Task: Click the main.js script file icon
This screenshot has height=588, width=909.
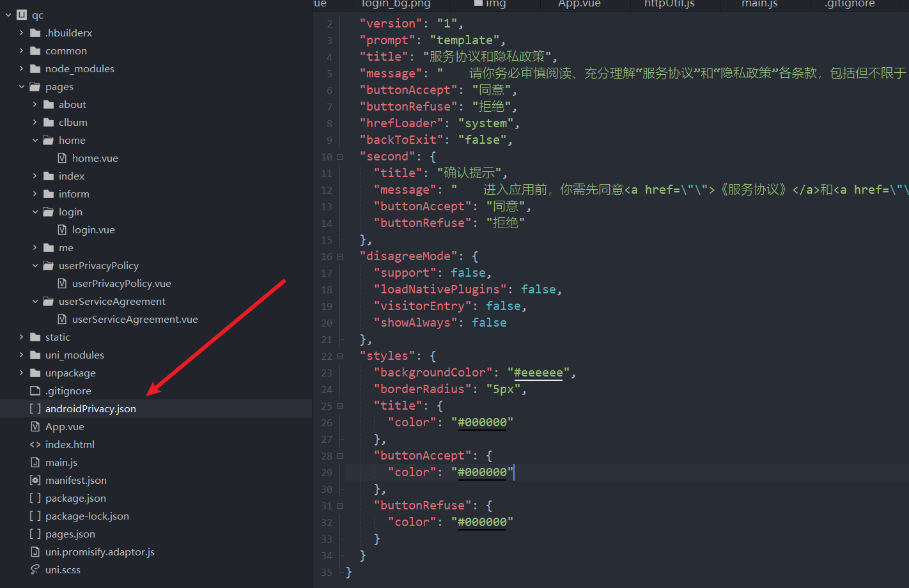Action: pos(35,462)
